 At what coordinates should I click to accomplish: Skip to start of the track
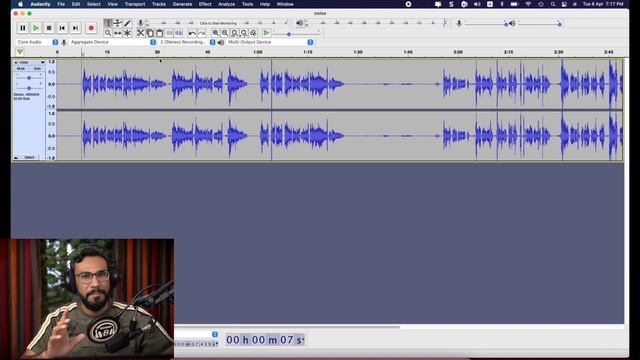pyautogui.click(x=62, y=28)
